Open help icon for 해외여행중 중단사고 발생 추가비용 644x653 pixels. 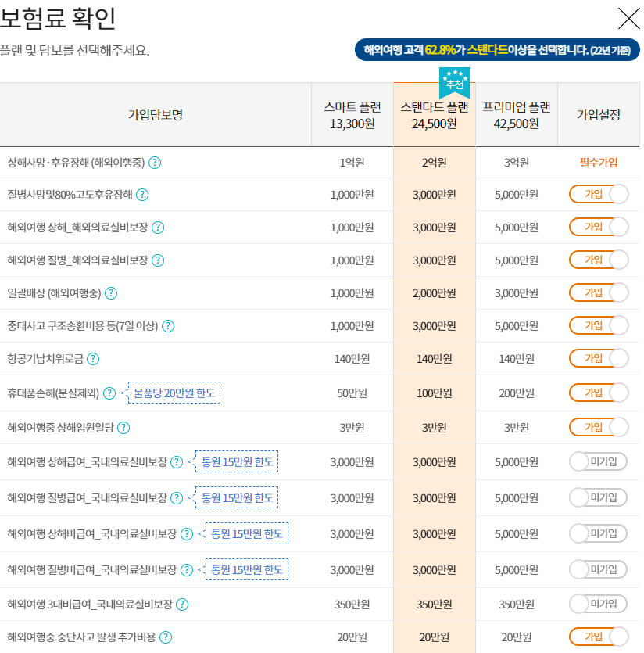[166, 637]
